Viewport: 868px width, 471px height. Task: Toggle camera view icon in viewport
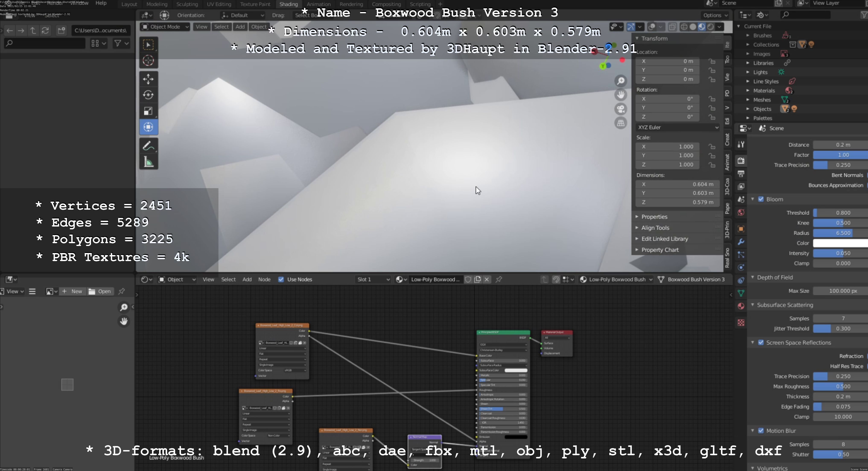[x=621, y=109]
